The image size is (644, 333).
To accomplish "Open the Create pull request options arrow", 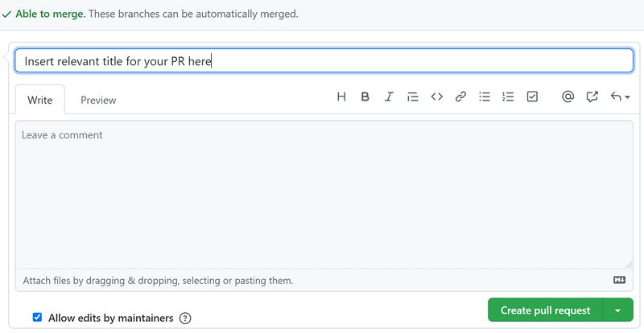I will (x=617, y=310).
